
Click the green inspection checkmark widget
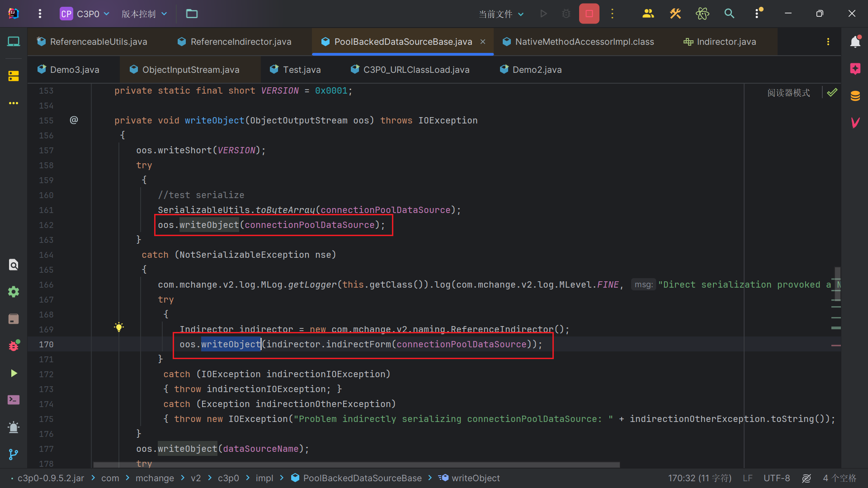[x=832, y=93]
